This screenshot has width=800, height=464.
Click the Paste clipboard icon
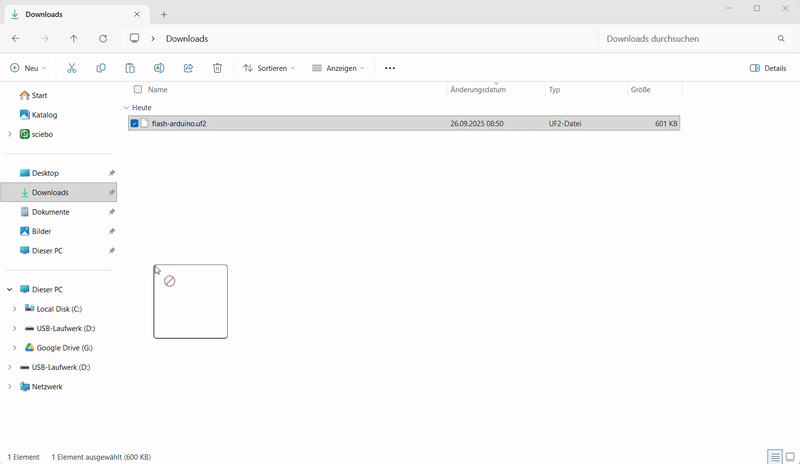tap(130, 68)
